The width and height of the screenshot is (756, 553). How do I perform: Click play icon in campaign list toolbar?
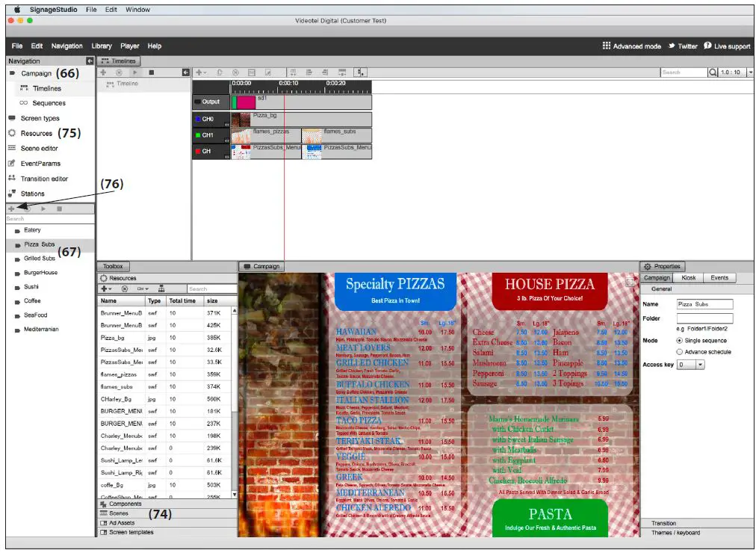click(43, 209)
